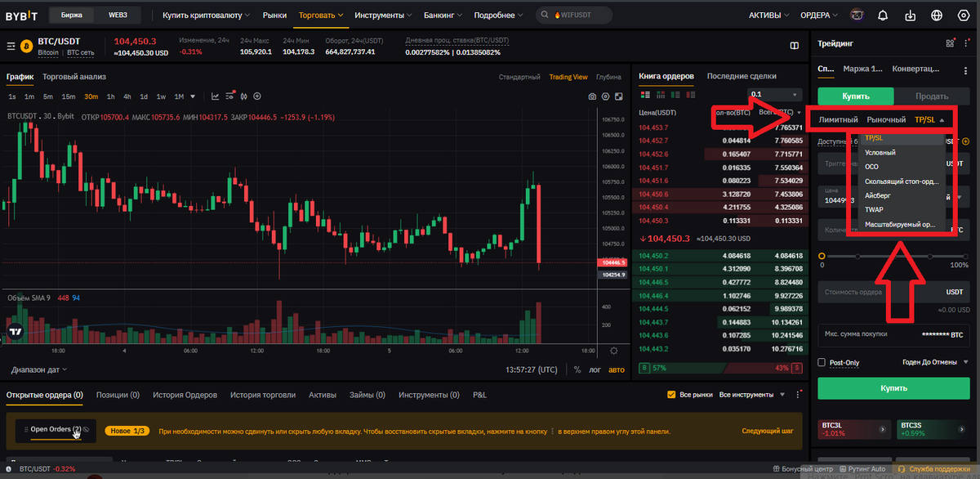Toggle лог scale on chart
980x479 pixels.
pos(595,369)
